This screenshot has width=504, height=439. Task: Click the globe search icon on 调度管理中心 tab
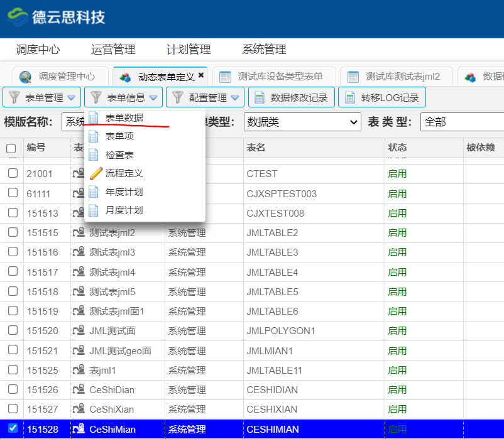tap(26, 77)
